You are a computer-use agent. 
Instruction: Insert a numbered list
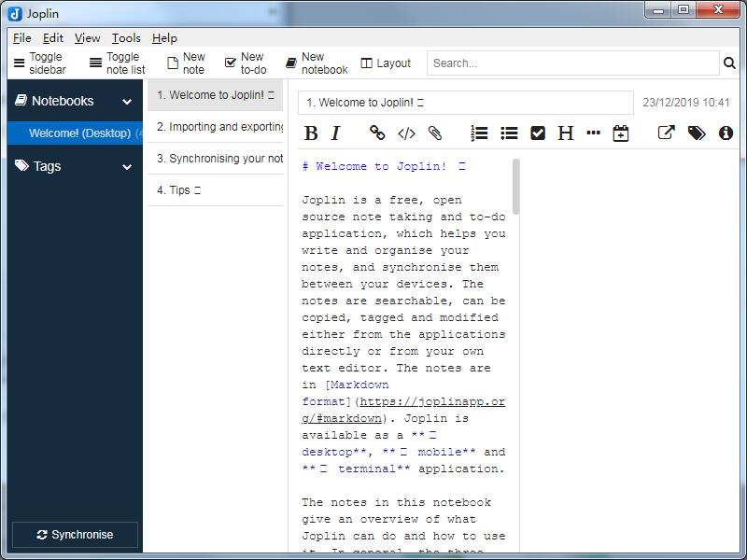click(479, 133)
